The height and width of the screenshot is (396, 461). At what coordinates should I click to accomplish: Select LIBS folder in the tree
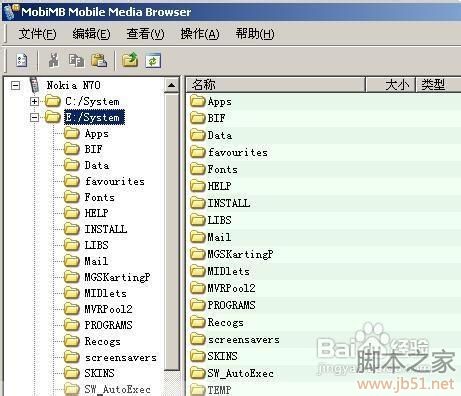96,245
